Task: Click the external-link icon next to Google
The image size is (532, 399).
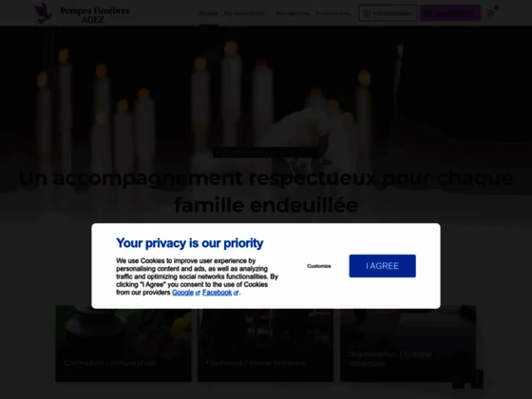Action: 198,294
